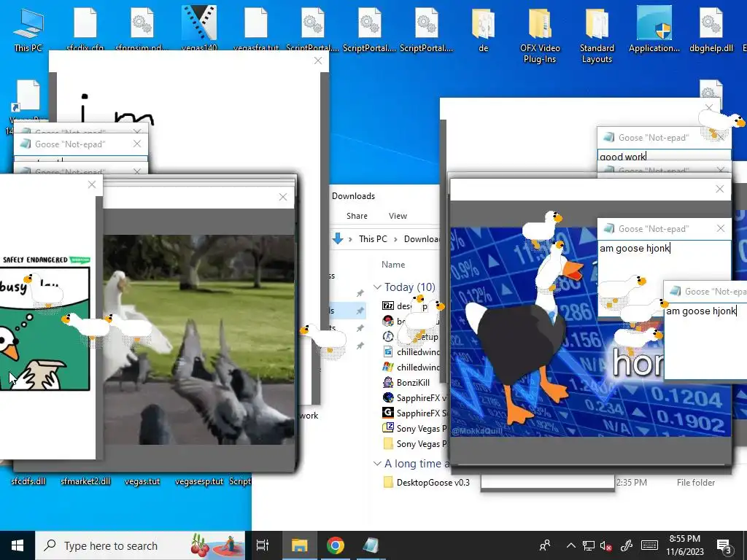The height and width of the screenshot is (560, 747).
Task: Select the dbghelp.dll desktop file
Action: coord(711,28)
